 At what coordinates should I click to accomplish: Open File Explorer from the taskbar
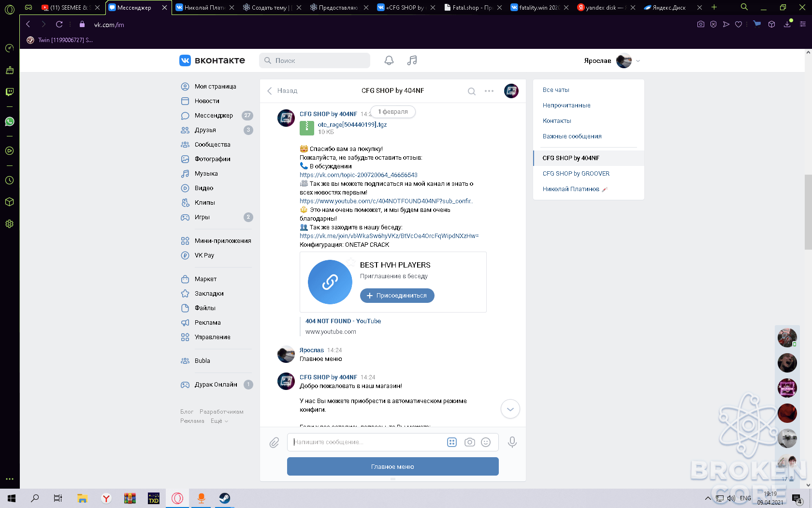coord(82,498)
